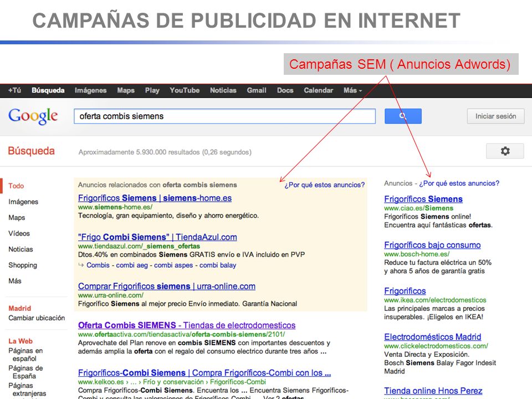Viewport: 532px width, 399px height.
Task: Expand the Más dropdown in top bar
Action: click(352, 90)
